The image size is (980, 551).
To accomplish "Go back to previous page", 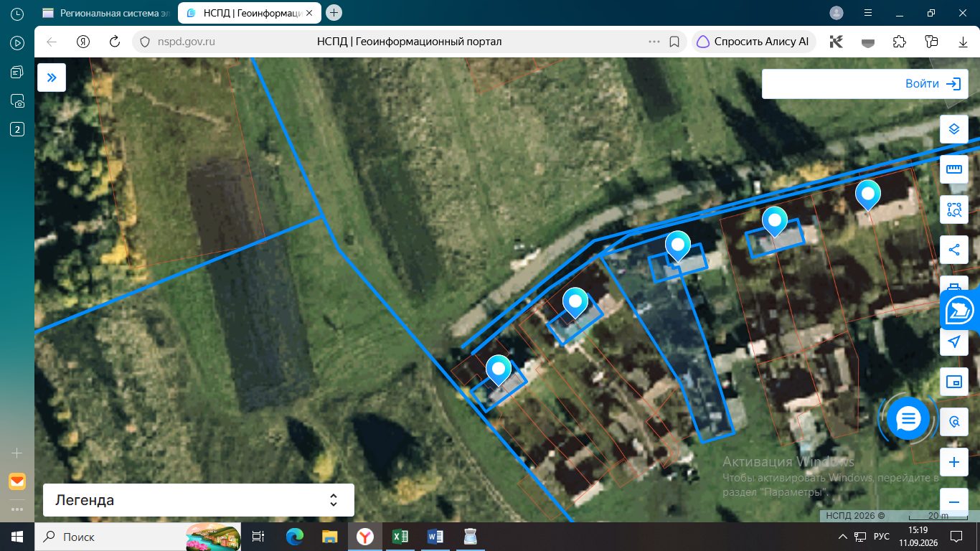I will click(x=52, y=42).
